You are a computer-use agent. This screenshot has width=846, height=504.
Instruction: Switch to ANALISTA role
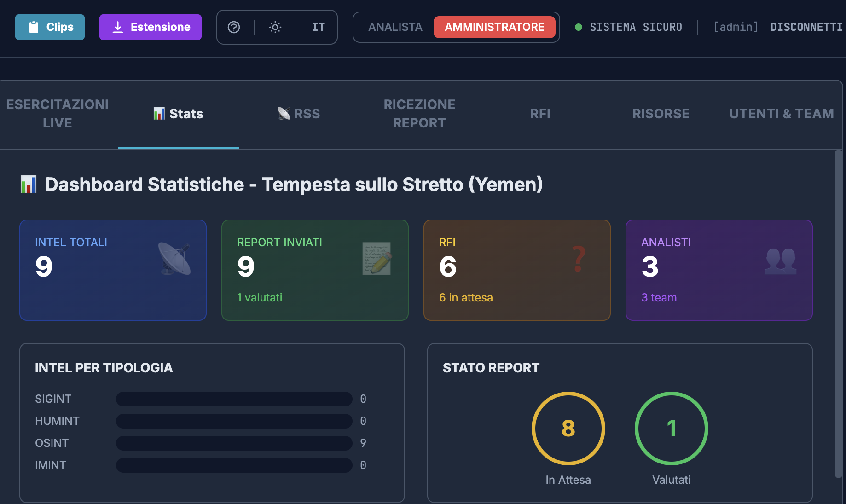tap(395, 27)
